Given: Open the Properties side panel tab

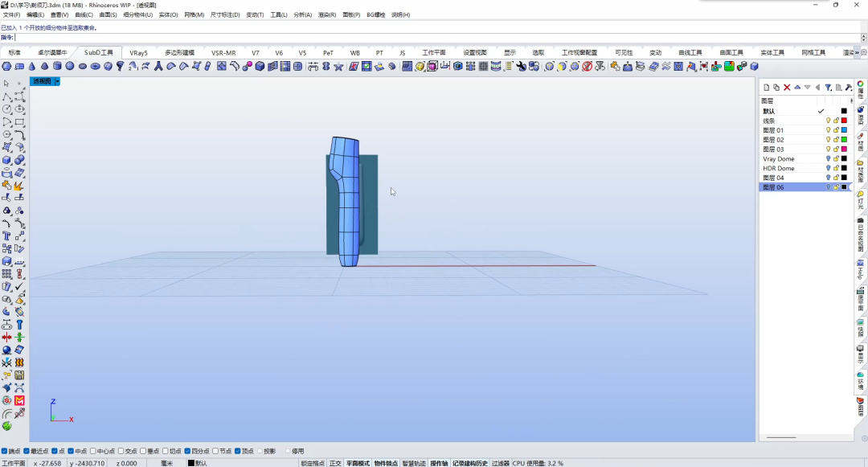Looking at the screenshot, I should pyautogui.click(x=861, y=89).
